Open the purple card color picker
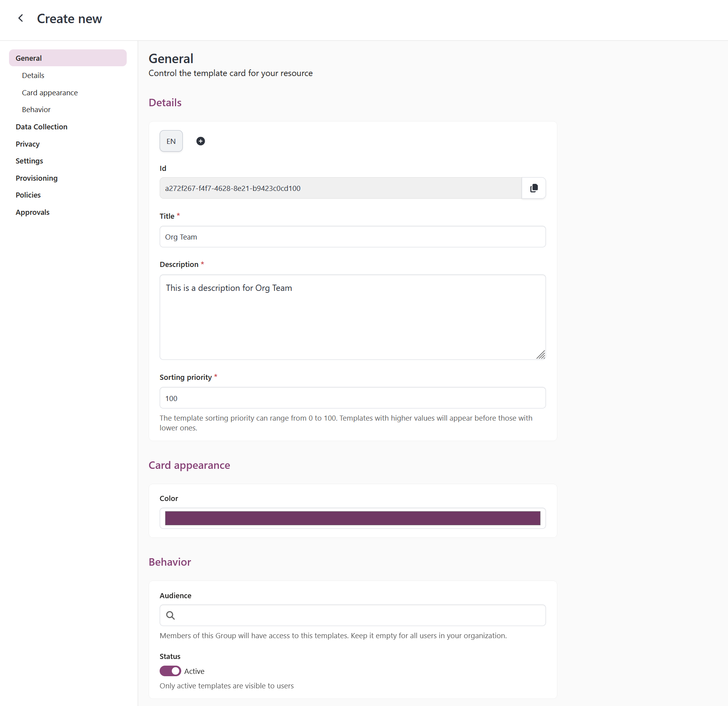 [352, 518]
